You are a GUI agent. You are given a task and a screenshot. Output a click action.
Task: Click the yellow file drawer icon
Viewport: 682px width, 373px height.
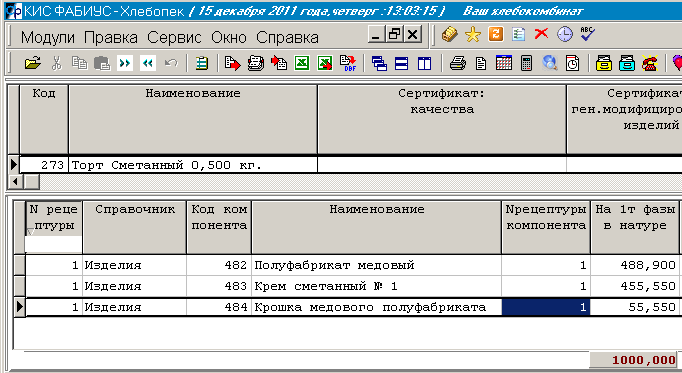pos(604,63)
